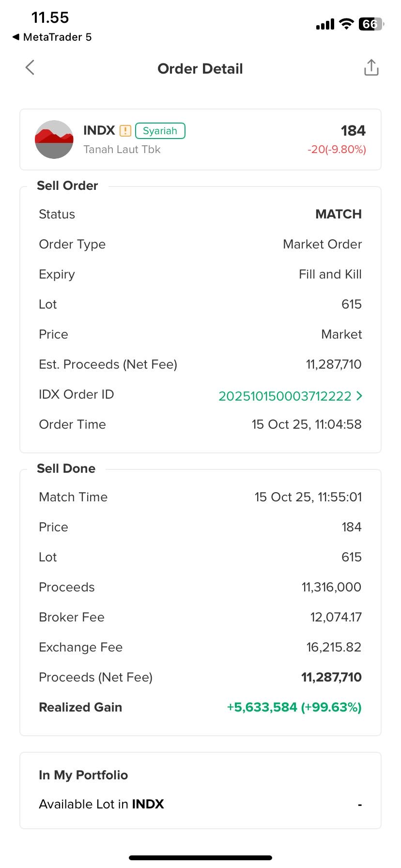The height and width of the screenshot is (868, 401).
Task: Open the INDX ticker name
Action: [x=99, y=131]
